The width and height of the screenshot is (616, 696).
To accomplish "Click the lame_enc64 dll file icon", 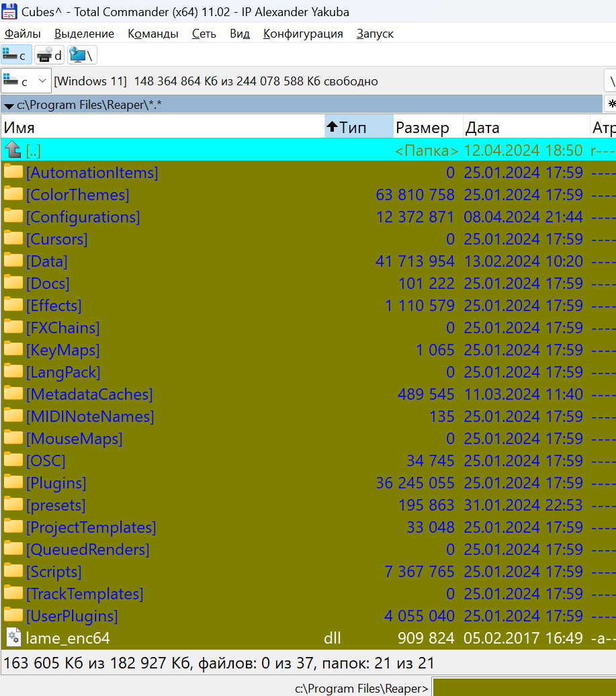I will pos(13,638).
